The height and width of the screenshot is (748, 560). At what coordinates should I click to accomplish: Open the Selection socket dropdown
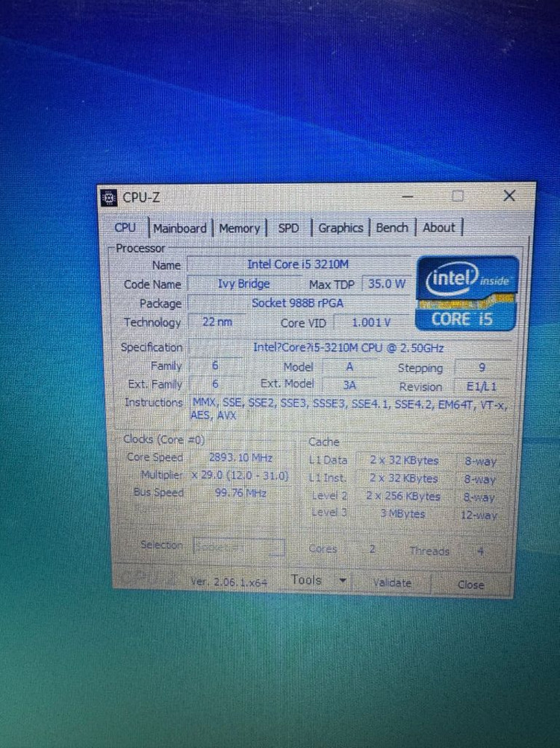[x=239, y=547]
